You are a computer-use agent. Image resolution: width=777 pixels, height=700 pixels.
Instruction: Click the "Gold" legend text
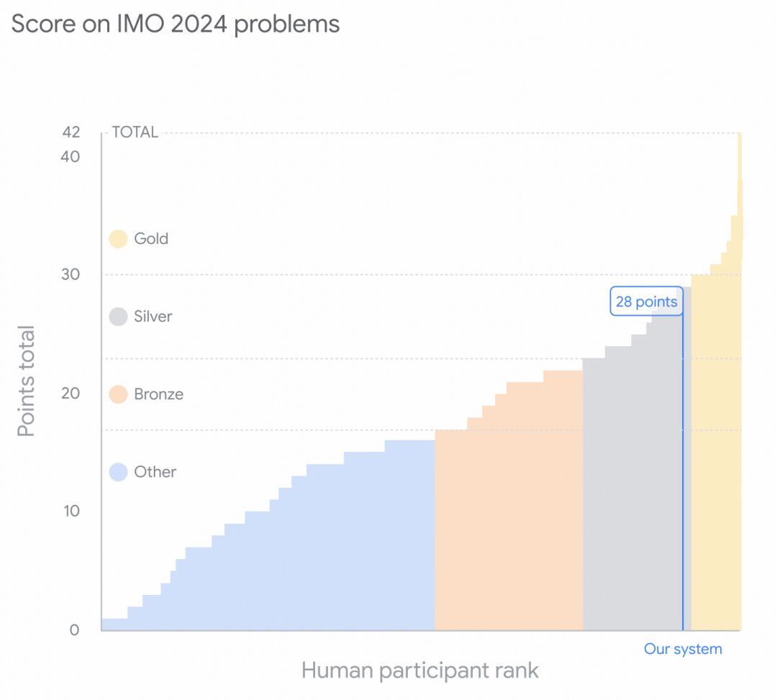pyautogui.click(x=151, y=239)
